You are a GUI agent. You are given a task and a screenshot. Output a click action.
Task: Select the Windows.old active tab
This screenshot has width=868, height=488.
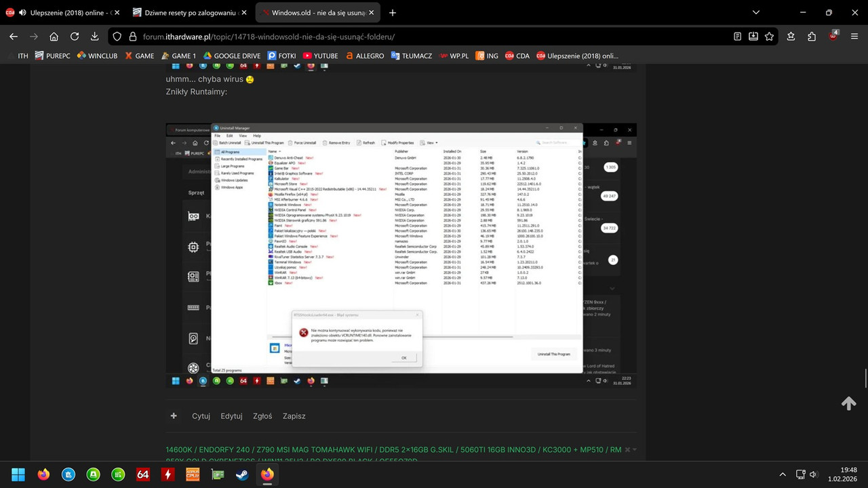click(x=317, y=13)
